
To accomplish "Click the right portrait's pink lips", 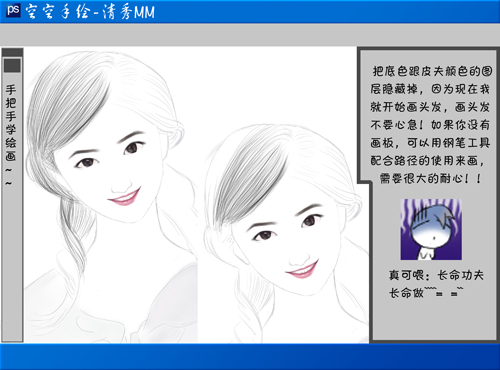I will click(302, 270).
